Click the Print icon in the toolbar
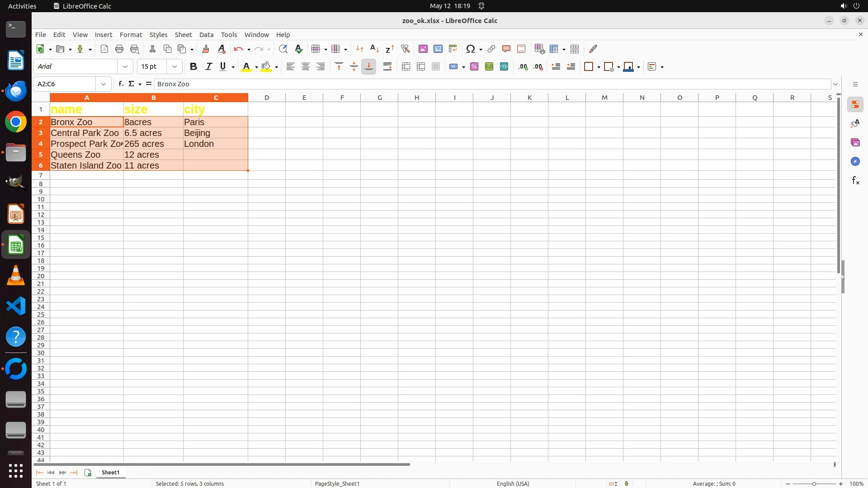868x488 pixels. (119, 49)
